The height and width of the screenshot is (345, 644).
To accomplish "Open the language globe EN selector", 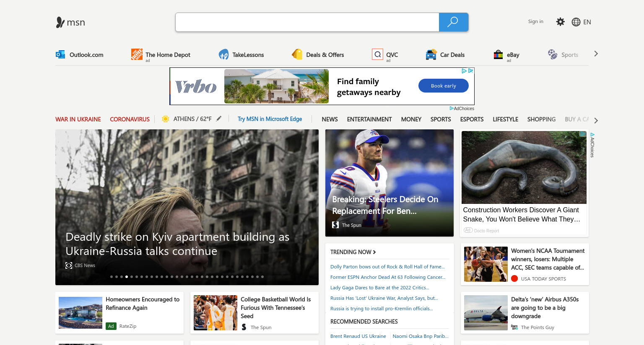I will 581,22.
